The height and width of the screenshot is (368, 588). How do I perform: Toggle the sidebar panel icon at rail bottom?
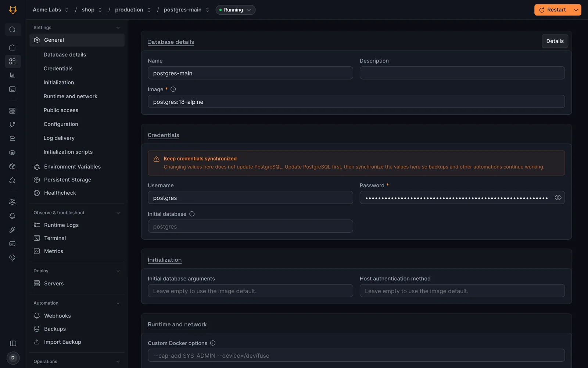point(13,343)
